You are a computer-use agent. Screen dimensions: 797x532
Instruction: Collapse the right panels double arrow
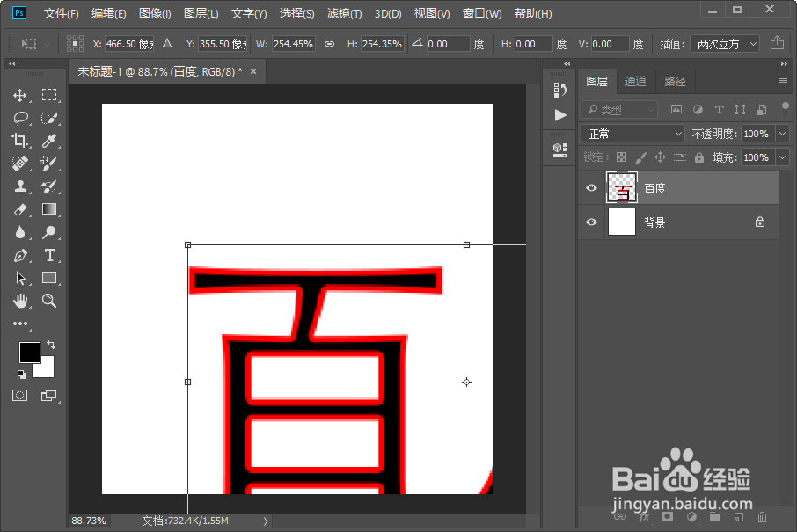click(784, 64)
